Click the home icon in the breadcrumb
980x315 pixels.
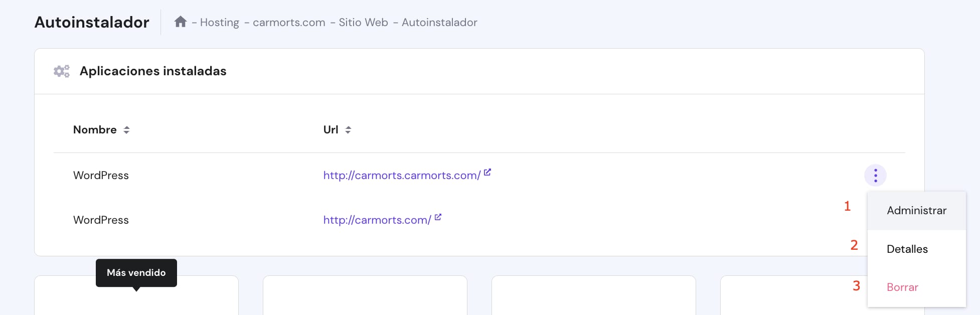[x=181, y=22]
